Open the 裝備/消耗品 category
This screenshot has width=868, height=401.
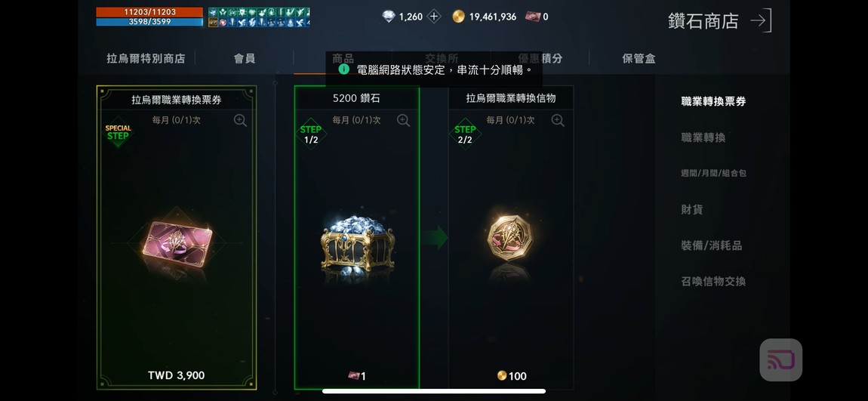[x=711, y=245]
